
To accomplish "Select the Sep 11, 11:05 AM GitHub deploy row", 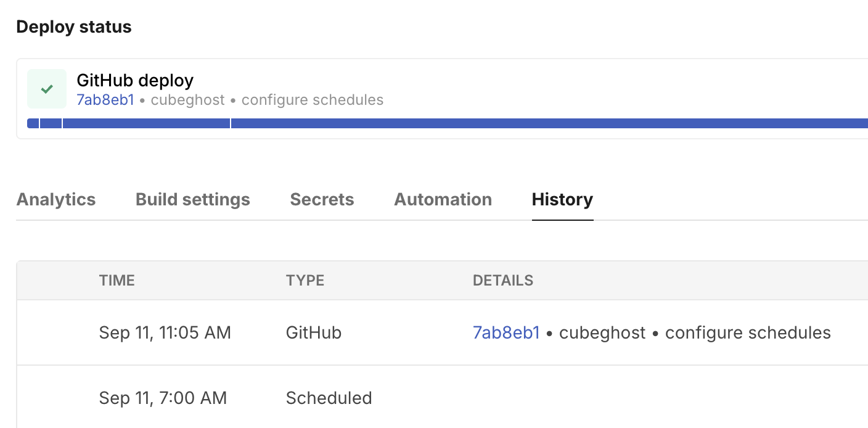I will tap(432, 332).
